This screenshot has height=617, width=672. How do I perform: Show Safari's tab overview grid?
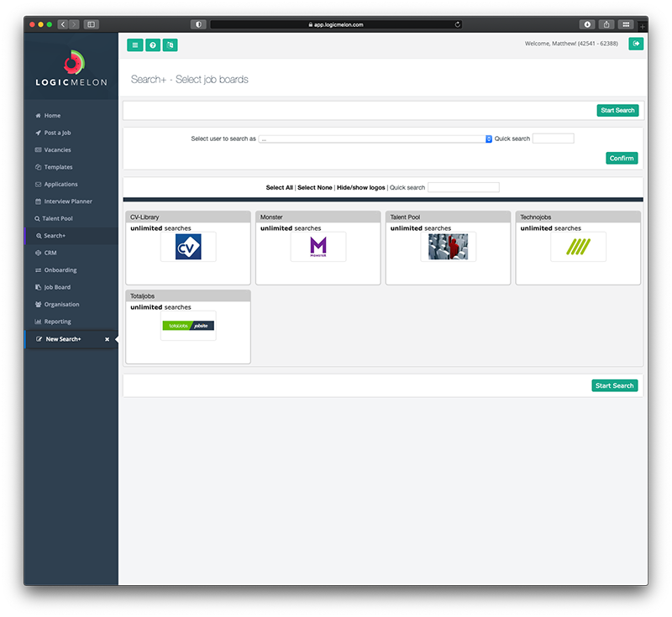626,24
